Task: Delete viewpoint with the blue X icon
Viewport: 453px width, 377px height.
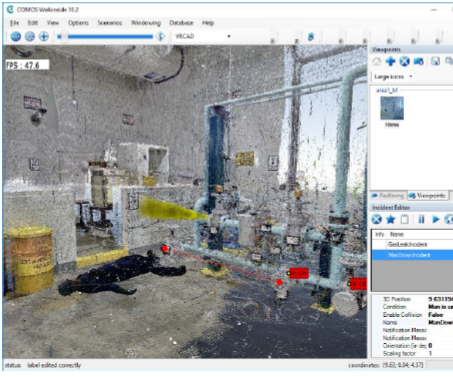Action: (404, 61)
